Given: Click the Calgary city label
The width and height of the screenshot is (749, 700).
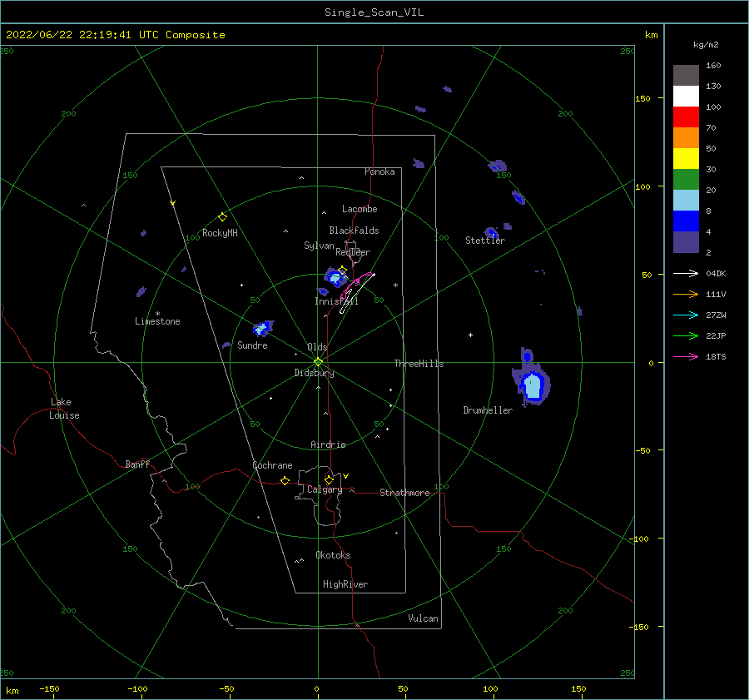Looking at the screenshot, I should click(325, 489).
